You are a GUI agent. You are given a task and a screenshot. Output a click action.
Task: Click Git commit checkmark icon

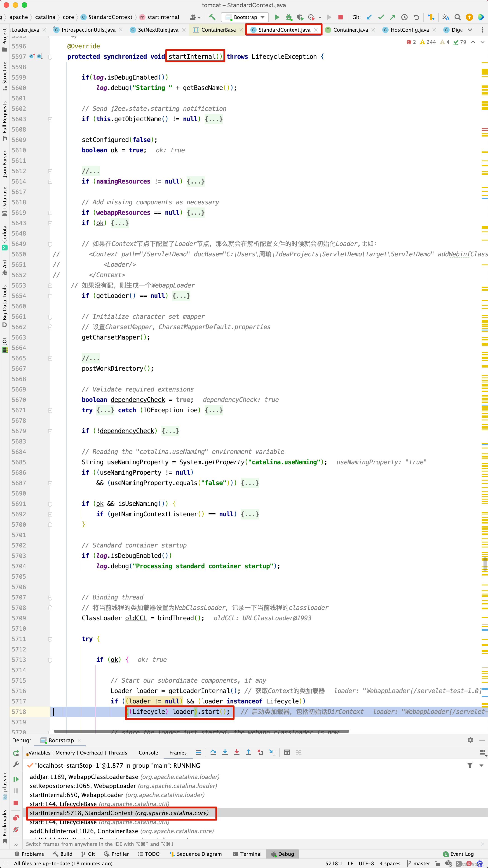click(381, 17)
